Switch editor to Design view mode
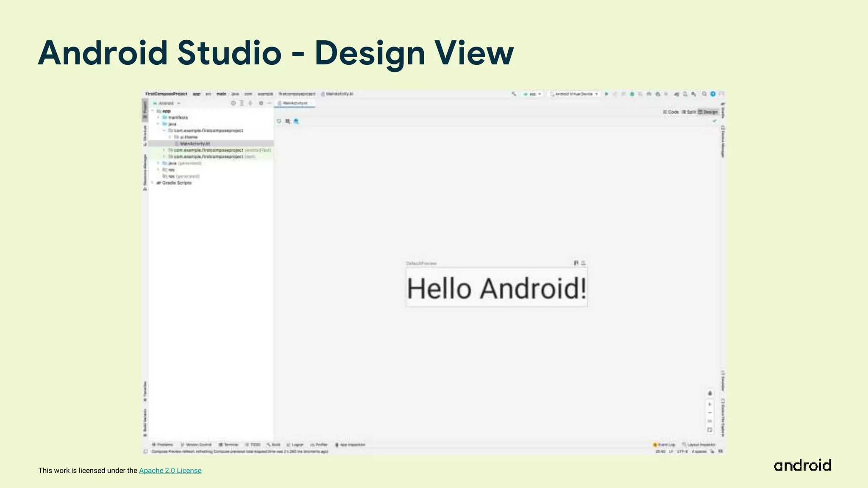Image resolution: width=868 pixels, height=488 pixels. pos(708,112)
